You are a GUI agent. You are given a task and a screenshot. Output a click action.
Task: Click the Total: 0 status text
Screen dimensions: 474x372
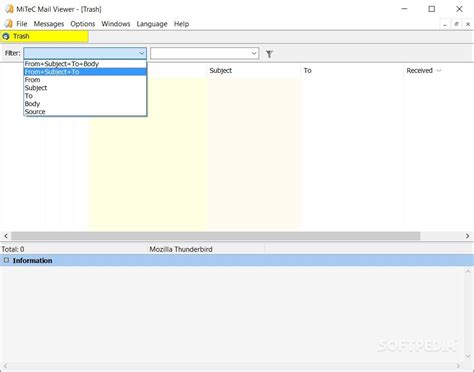[13, 249]
